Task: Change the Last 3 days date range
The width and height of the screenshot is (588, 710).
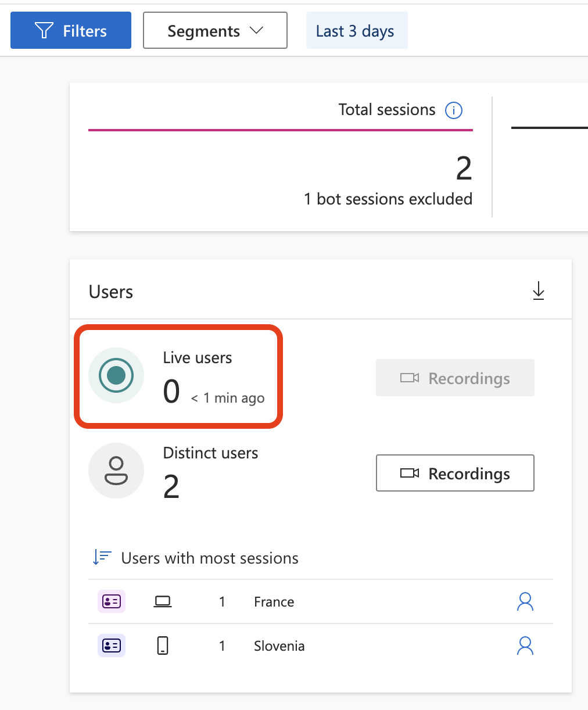Action: click(x=357, y=31)
